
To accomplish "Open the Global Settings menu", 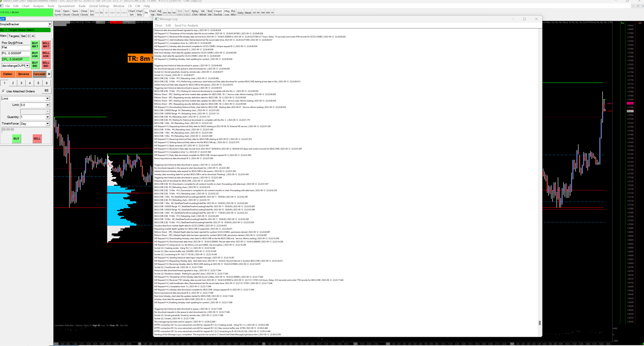I will coord(99,6).
